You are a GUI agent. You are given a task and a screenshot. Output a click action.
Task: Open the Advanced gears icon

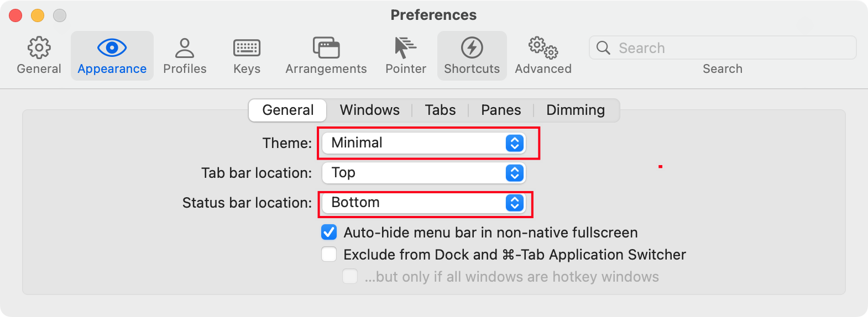[x=543, y=48]
